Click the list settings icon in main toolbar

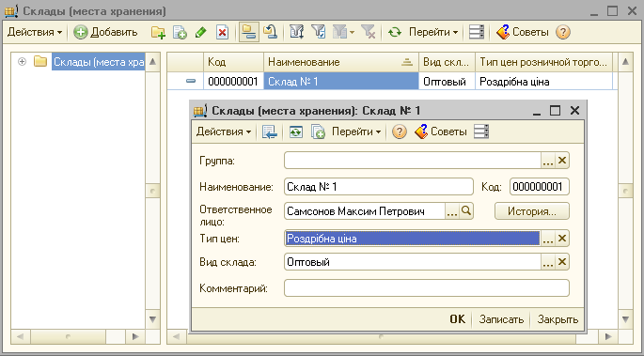pyautogui.click(x=477, y=32)
